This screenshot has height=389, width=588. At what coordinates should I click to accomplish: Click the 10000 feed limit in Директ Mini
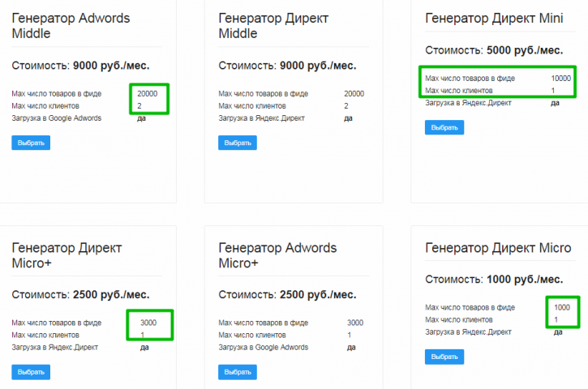[561, 79]
